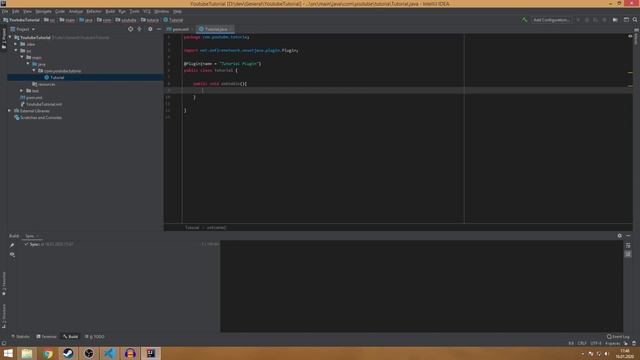Click scroll to end icon in Build output
This screenshot has width=640, height=360.
tap(628, 254)
